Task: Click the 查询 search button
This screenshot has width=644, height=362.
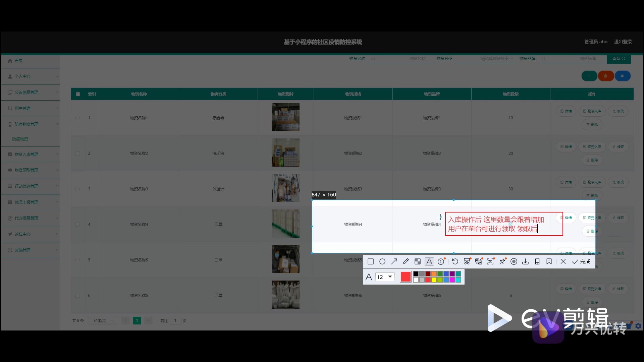Action: click(x=619, y=59)
